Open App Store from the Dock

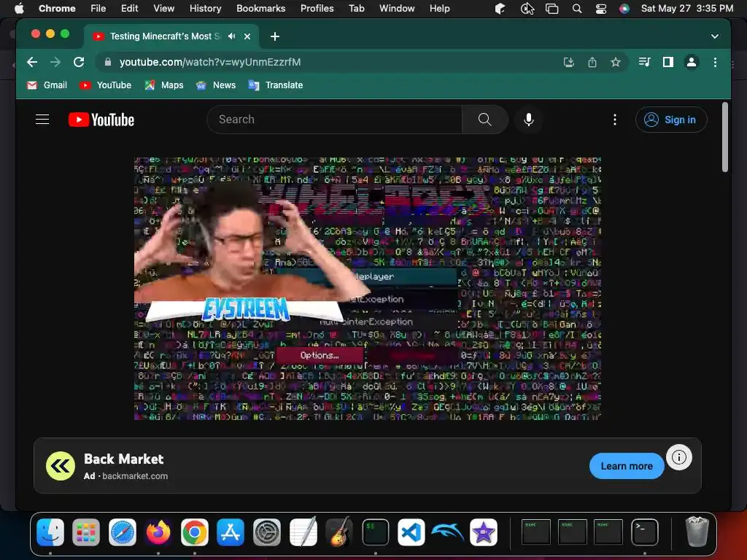[x=231, y=532]
